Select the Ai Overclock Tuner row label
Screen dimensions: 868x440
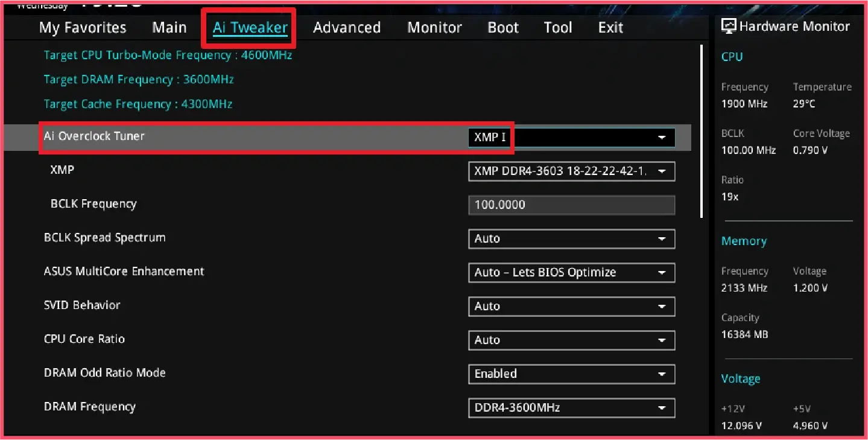pyautogui.click(x=95, y=136)
